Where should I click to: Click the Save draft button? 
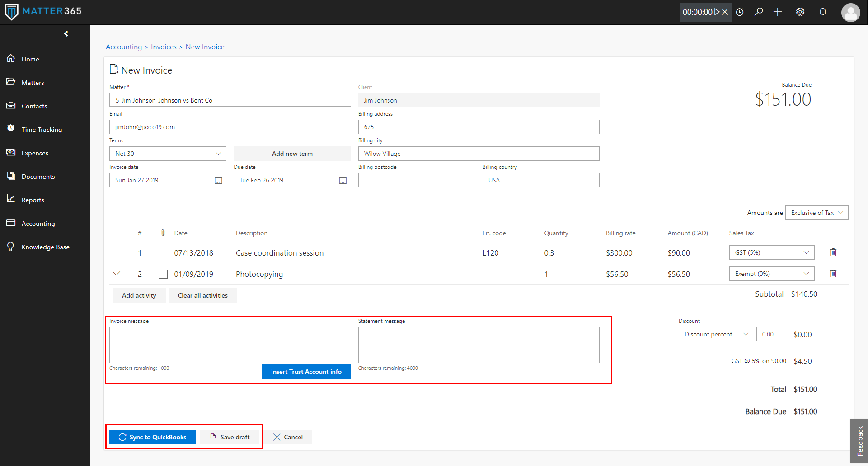point(230,437)
